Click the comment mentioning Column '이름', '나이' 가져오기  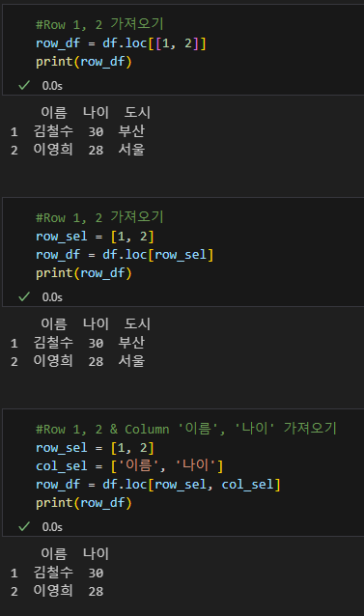[x=186, y=429]
